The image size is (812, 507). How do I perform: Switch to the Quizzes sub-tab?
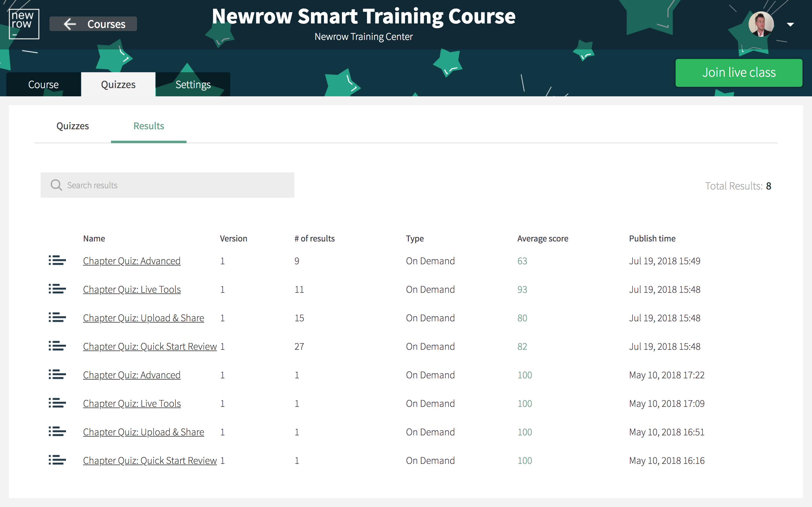click(72, 126)
